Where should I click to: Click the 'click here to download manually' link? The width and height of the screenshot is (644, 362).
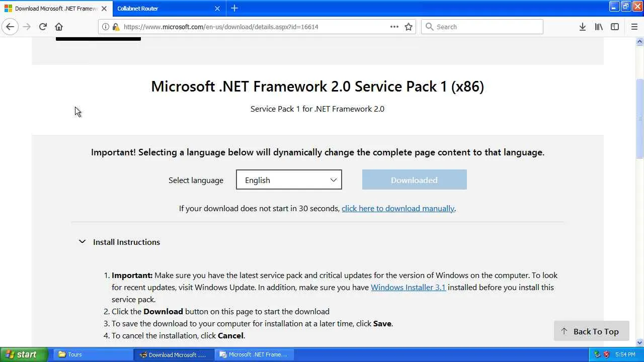coord(398,208)
